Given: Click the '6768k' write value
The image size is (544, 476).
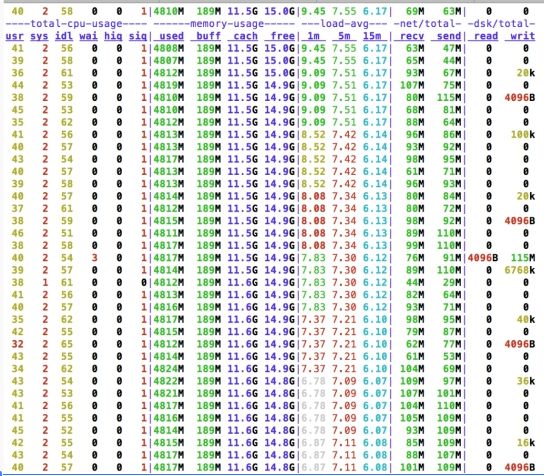Looking at the screenshot, I should pos(520,270).
